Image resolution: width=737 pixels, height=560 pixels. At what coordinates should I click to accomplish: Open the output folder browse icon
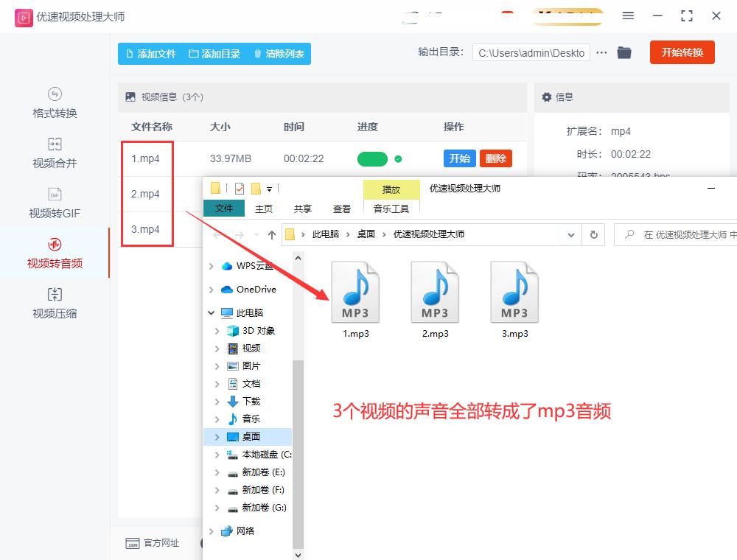[624, 52]
